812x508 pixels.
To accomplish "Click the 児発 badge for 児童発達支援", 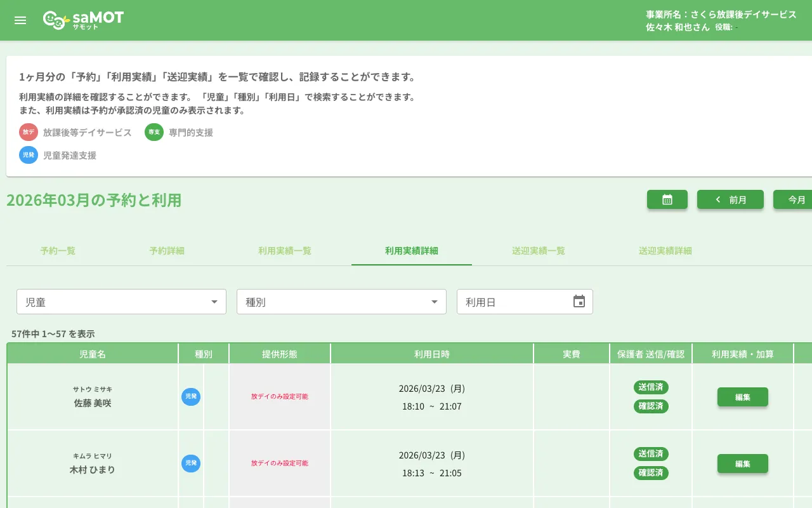I will [x=28, y=155].
